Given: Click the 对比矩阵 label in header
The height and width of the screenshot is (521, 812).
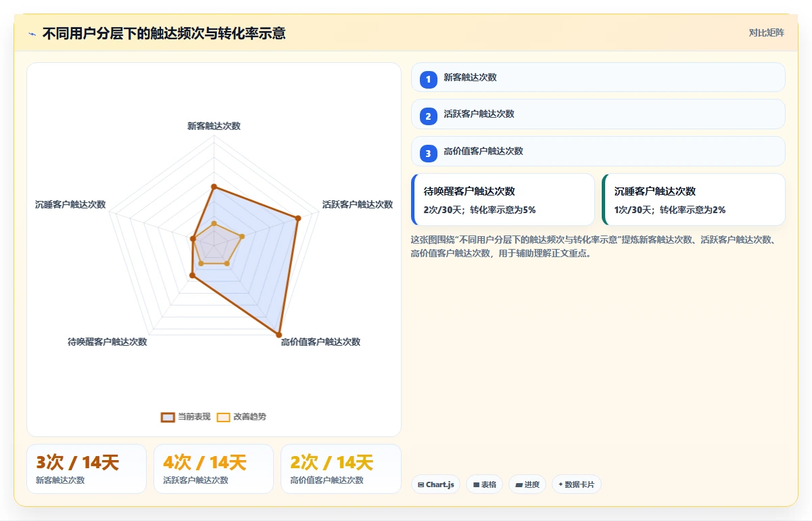Looking at the screenshot, I should (x=767, y=33).
